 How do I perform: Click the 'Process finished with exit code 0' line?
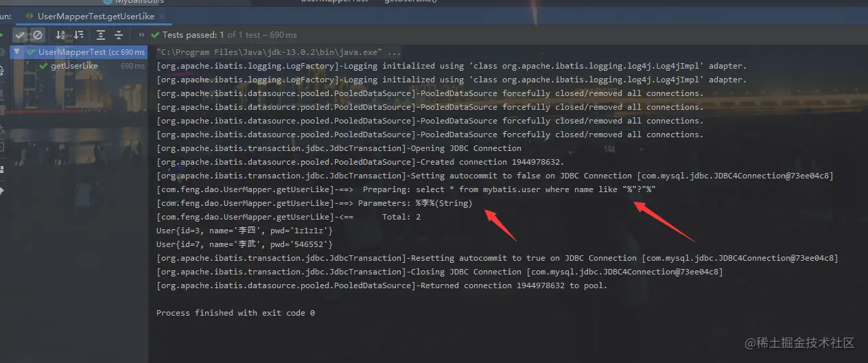coord(235,313)
